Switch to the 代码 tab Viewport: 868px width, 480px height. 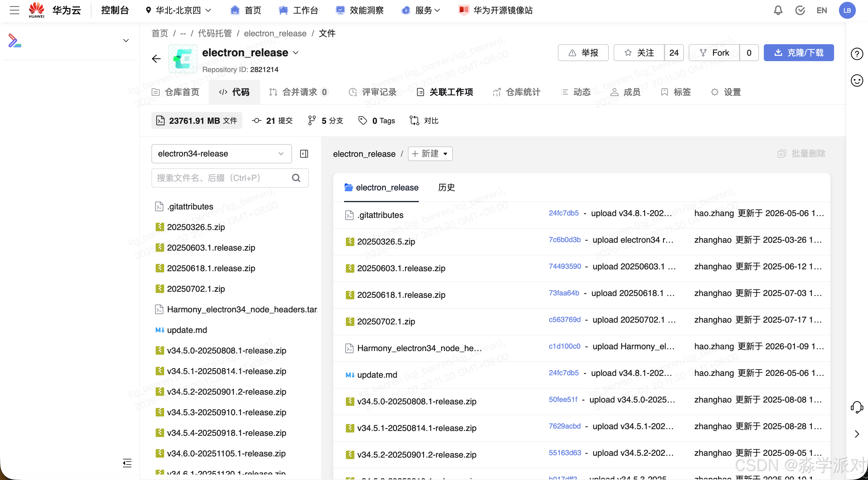click(x=234, y=92)
